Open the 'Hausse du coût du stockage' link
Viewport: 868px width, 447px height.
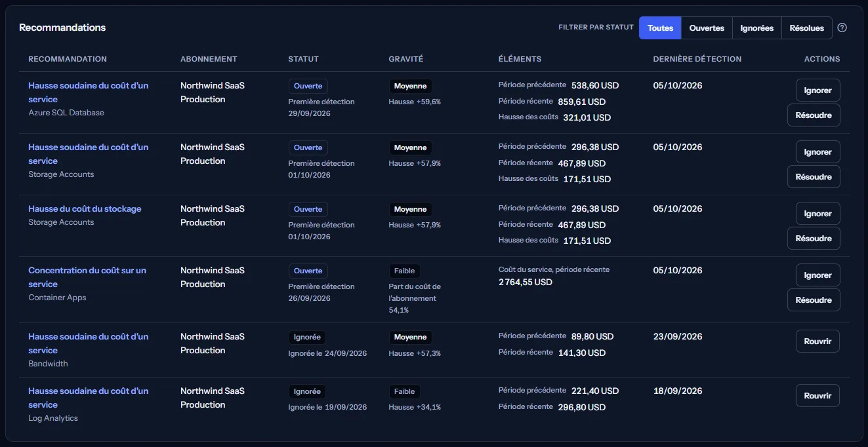coord(85,209)
